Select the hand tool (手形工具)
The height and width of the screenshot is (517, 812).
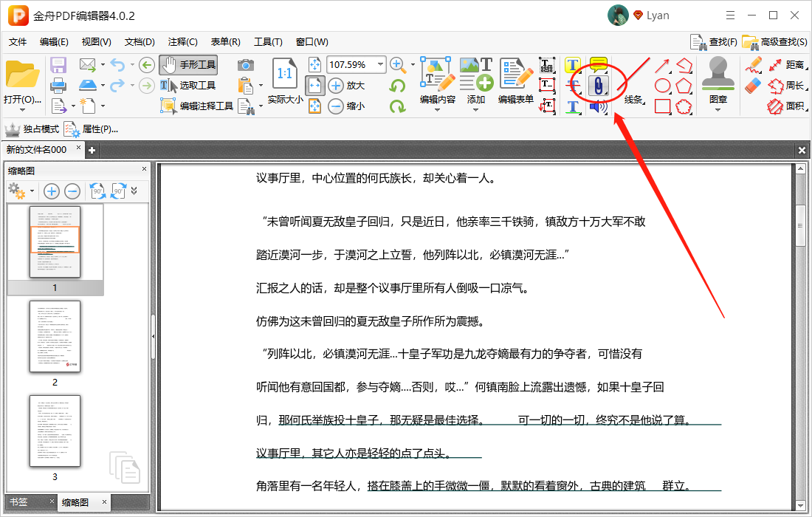[x=188, y=65]
